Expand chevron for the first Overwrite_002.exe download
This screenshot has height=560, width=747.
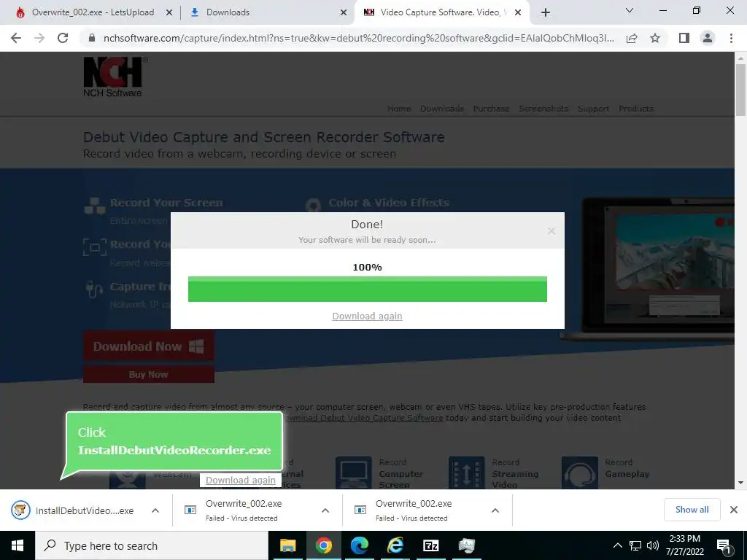click(325, 510)
